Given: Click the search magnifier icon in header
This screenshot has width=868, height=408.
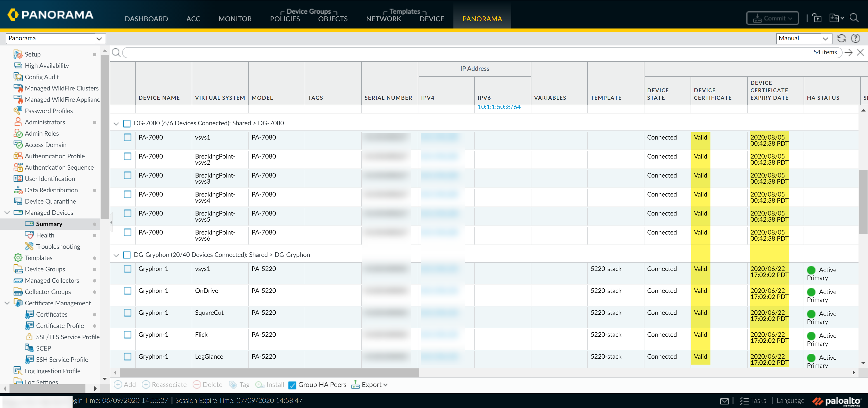Looking at the screenshot, I should coord(854,18).
